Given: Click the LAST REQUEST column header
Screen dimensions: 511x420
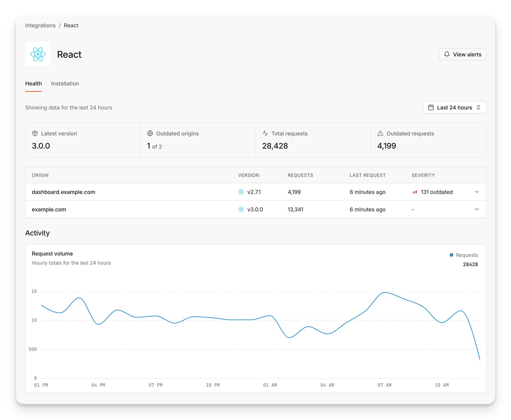Looking at the screenshot, I should 368,175.
